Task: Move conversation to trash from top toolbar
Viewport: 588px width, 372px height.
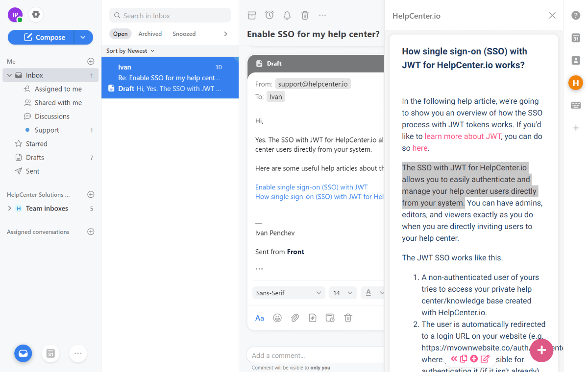Action: [x=305, y=15]
